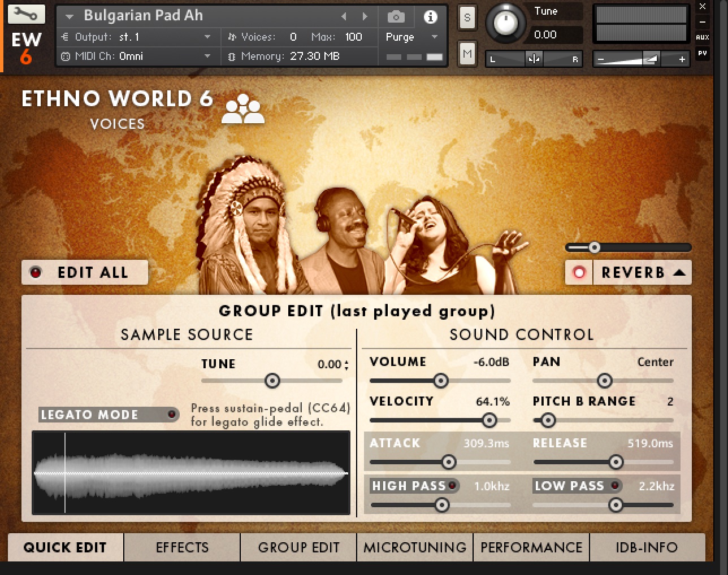Click the High Pass frequency slider
Screen dimensions: 728x575
tap(440, 505)
